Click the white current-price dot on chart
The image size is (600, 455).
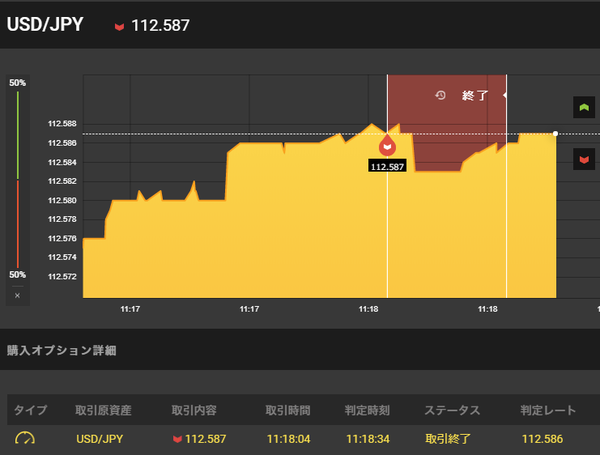[555, 134]
